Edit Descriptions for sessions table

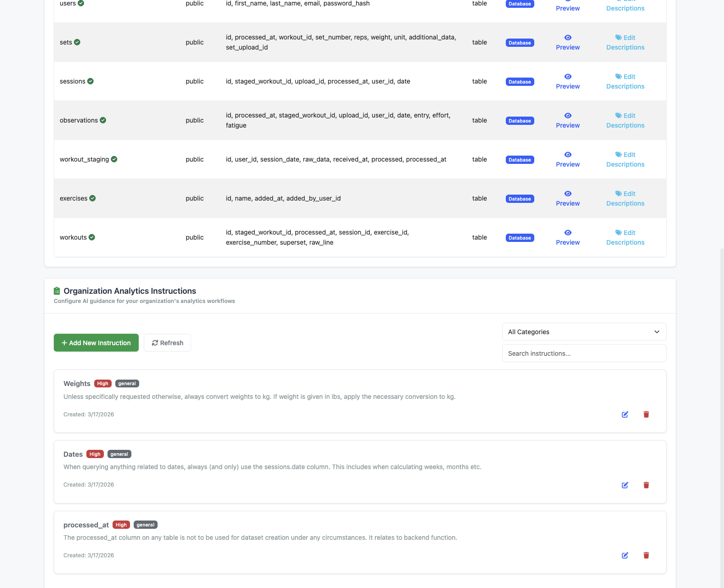625,82
